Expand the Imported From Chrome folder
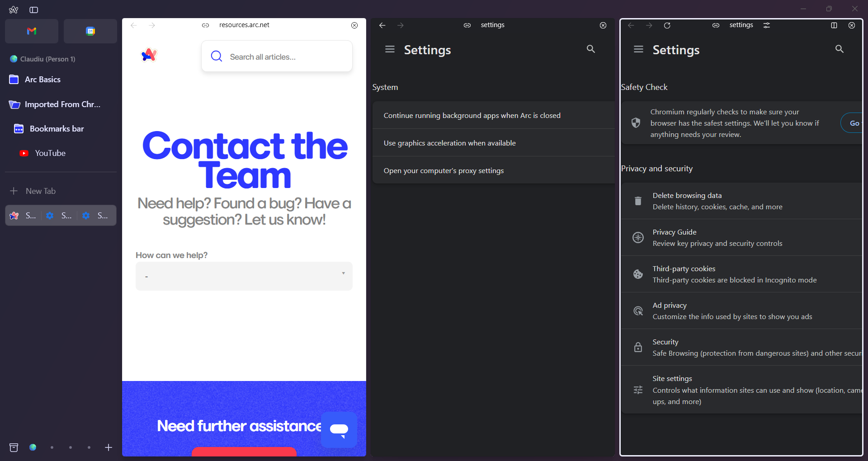Viewport: 868px width, 461px height. (x=61, y=104)
